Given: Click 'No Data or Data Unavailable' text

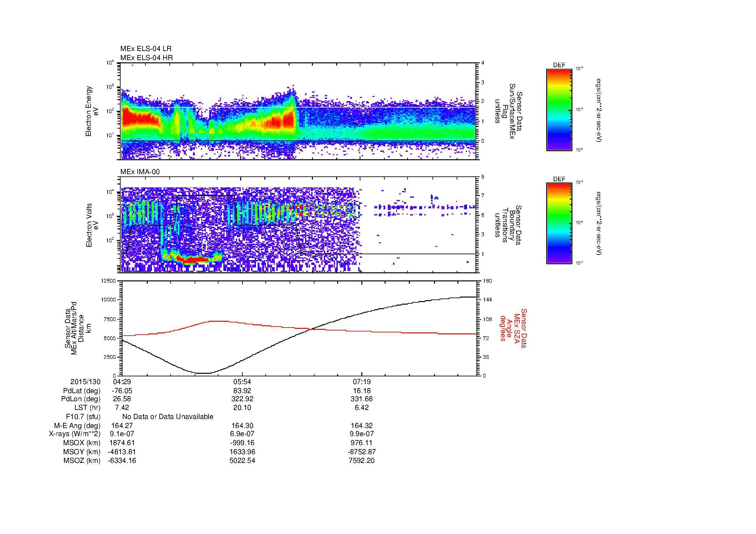Looking at the screenshot, I should [168, 417].
